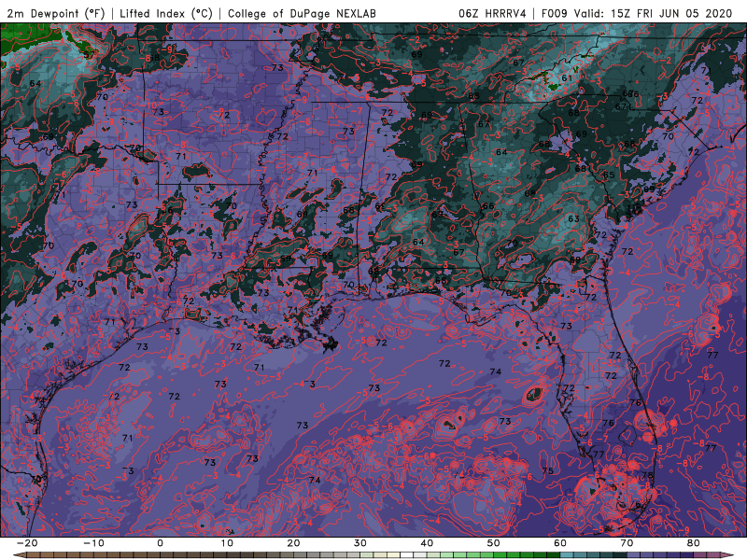Click the "F009 Valid: 15Z FRI JUN 05 2020" text

pyautogui.click(x=637, y=13)
